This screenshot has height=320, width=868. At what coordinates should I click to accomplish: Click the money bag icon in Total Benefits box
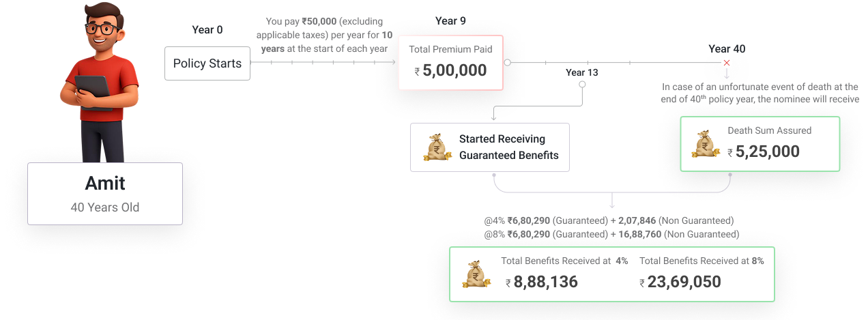476,274
